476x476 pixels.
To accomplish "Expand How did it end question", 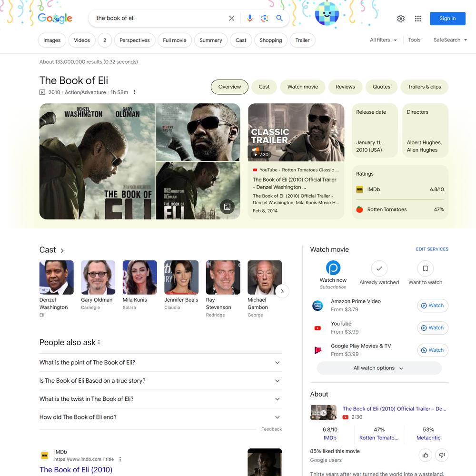I will (160, 417).
